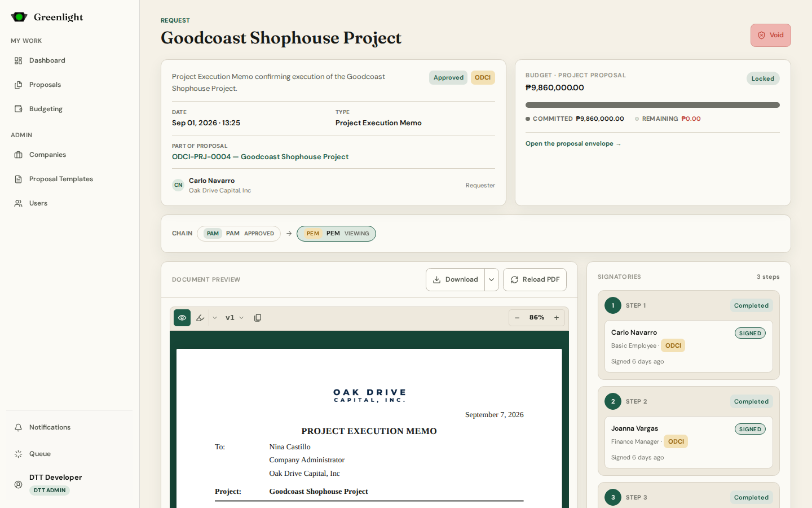
Task: Click the arrow icon between chain steps
Action: (x=289, y=234)
